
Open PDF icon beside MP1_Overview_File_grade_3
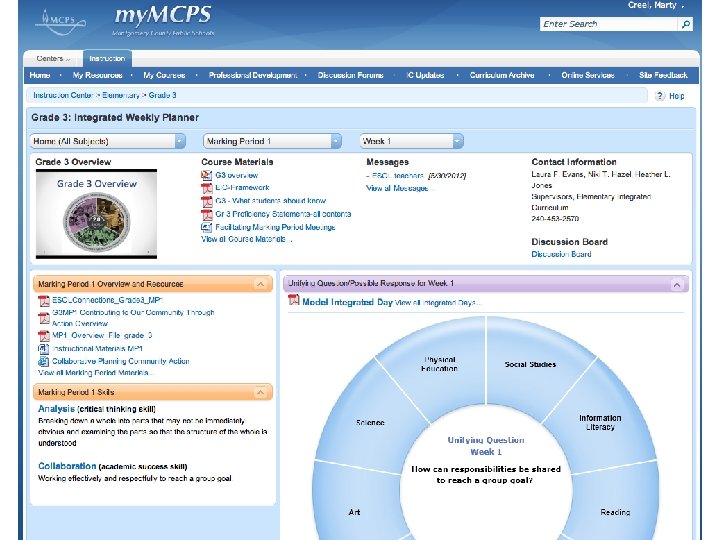tap(44, 336)
